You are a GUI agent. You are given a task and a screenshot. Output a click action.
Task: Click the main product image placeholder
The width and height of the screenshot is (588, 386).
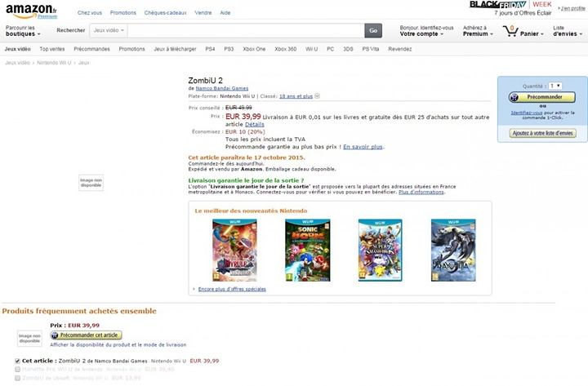pyautogui.click(x=91, y=182)
